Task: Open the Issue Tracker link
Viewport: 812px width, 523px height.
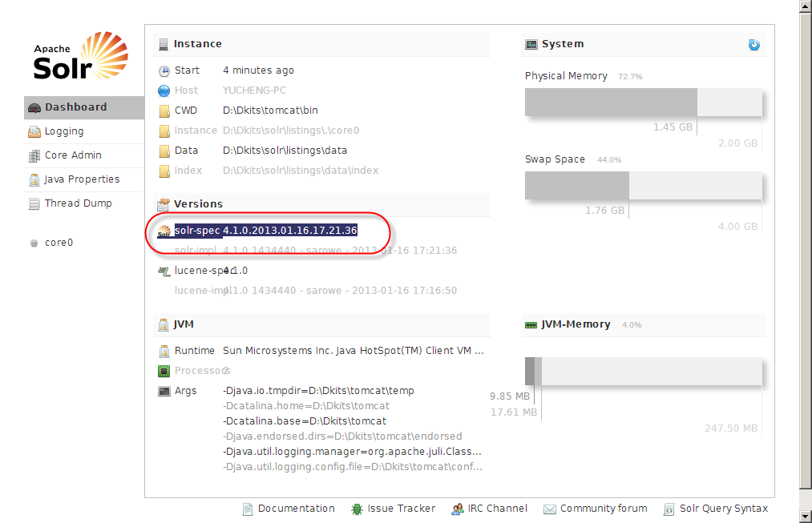Action: pos(402,509)
